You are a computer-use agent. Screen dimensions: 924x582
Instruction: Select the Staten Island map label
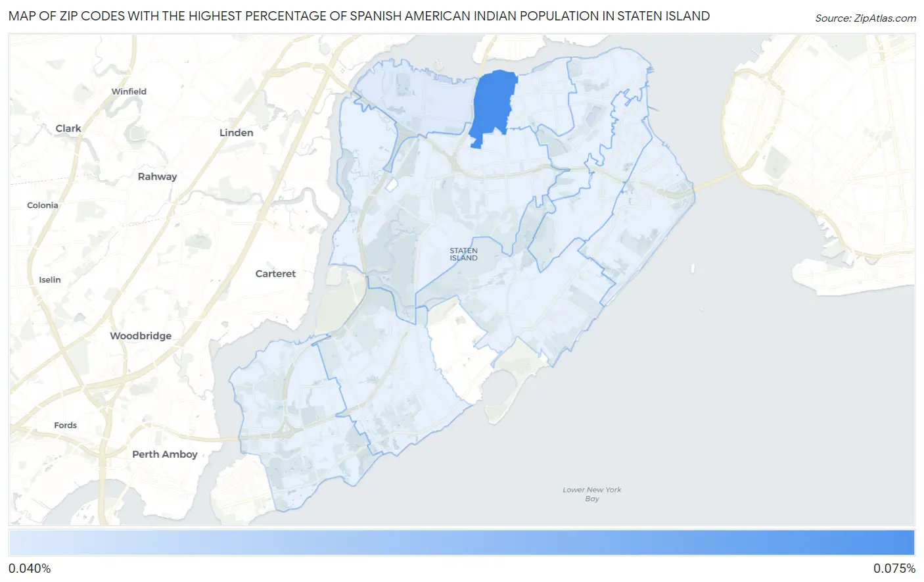point(463,255)
